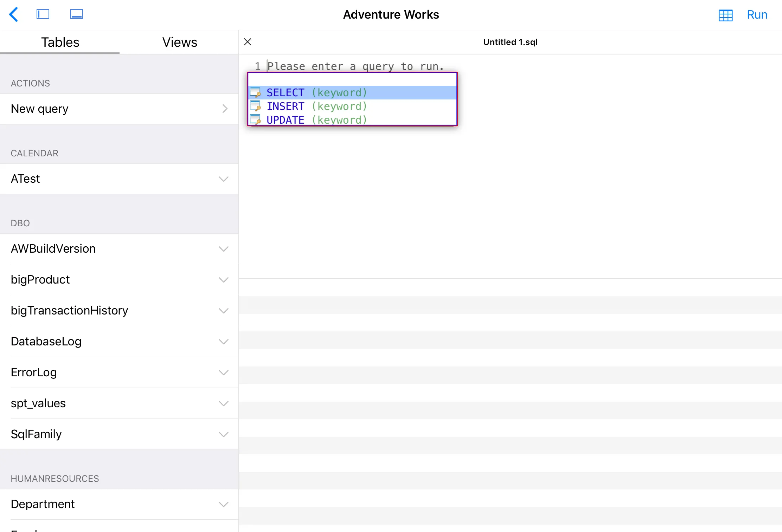Open the results grid icon
This screenshot has height=532, width=782.
725,15
